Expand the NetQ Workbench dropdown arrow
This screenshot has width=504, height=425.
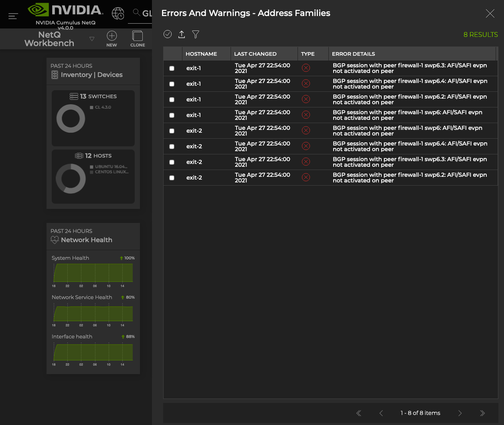pos(92,39)
